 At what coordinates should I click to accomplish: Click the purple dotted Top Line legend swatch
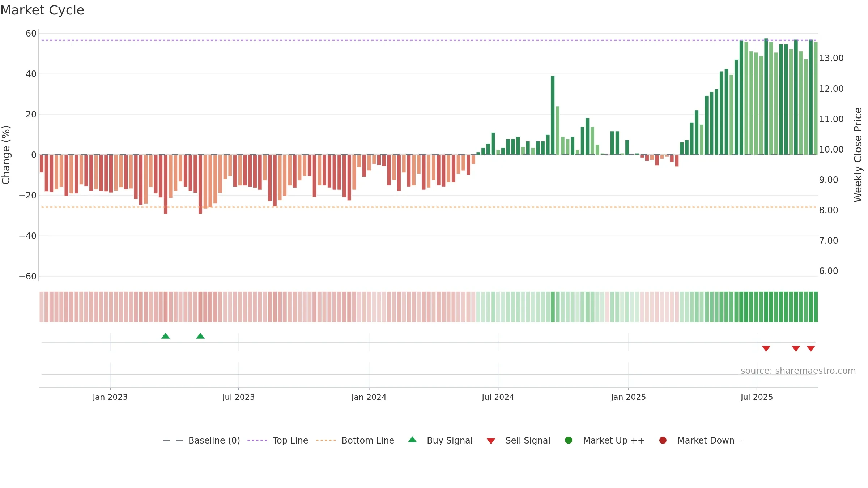click(257, 440)
